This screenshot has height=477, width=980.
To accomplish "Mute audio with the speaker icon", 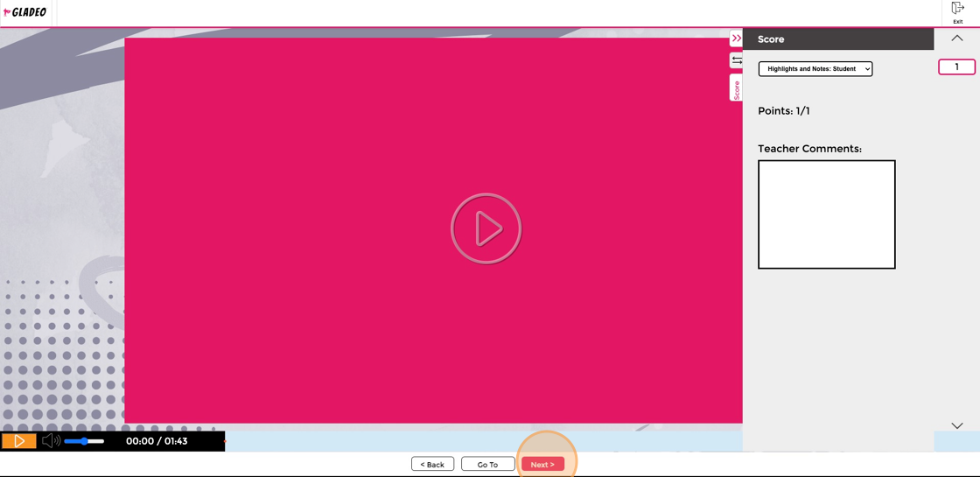I will 51,441.
